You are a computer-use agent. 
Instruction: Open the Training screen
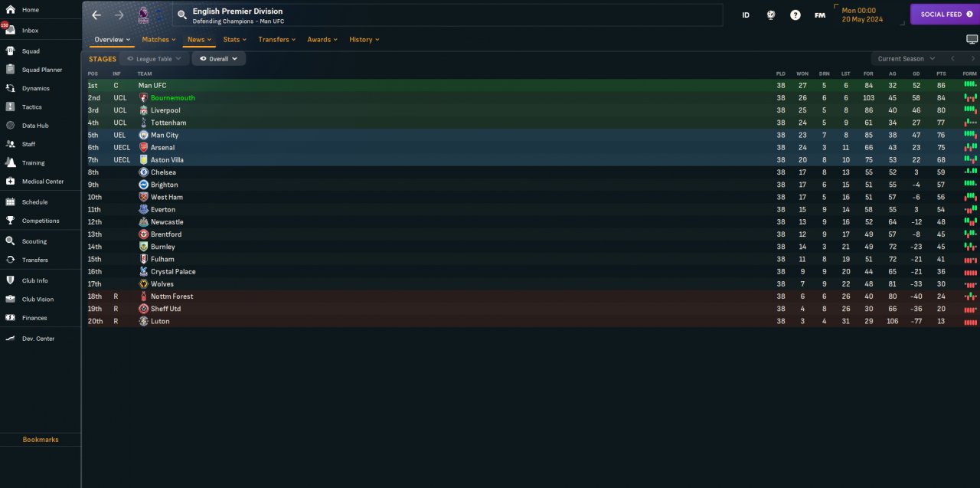33,162
